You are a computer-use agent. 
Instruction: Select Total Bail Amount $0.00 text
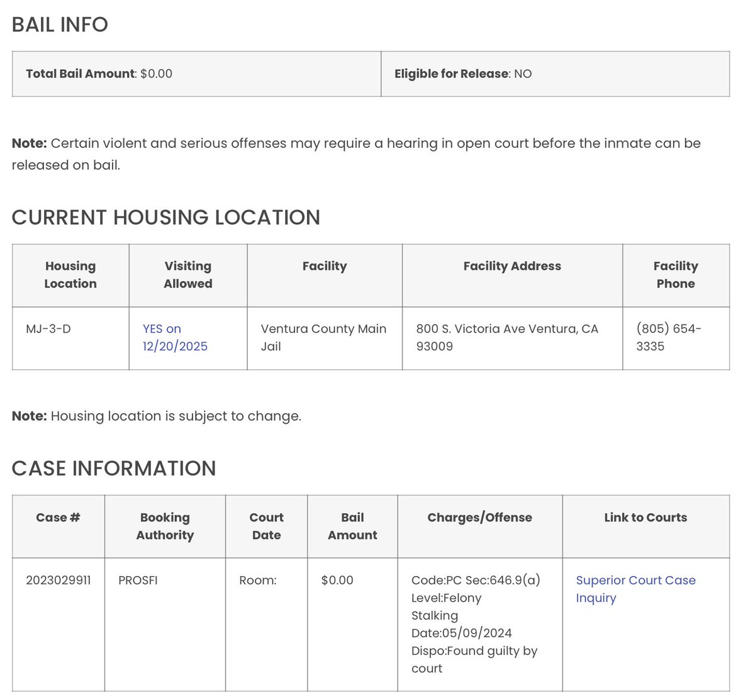click(99, 74)
